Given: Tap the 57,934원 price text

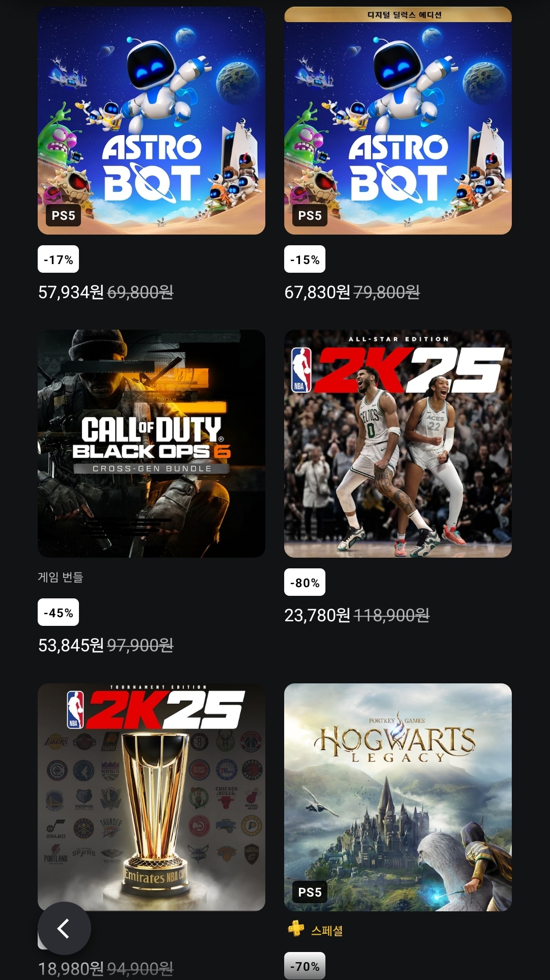Looking at the screenshot, I should click(x=71, y=292).
